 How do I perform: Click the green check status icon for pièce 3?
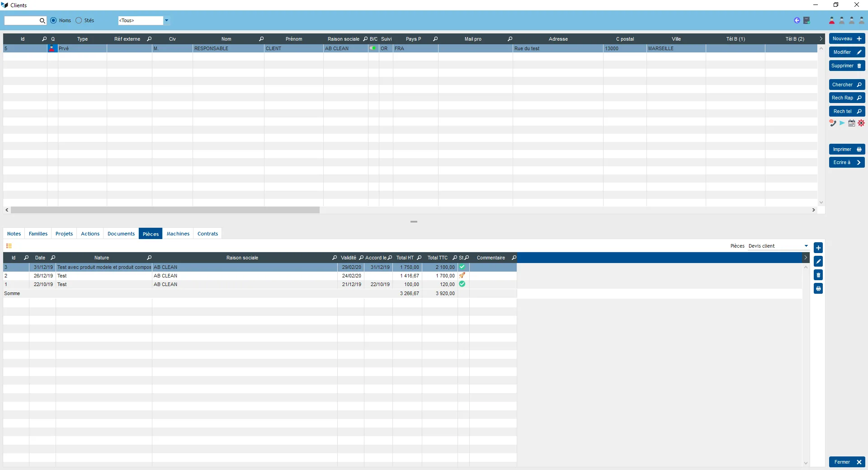[x=462, y=267]
